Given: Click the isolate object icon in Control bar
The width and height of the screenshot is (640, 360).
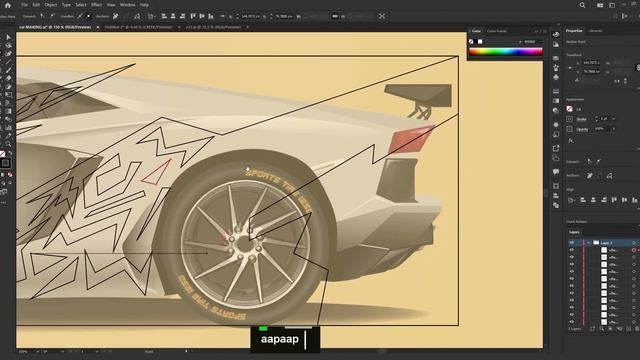Looking at the screenshot, I should [382, 16].
